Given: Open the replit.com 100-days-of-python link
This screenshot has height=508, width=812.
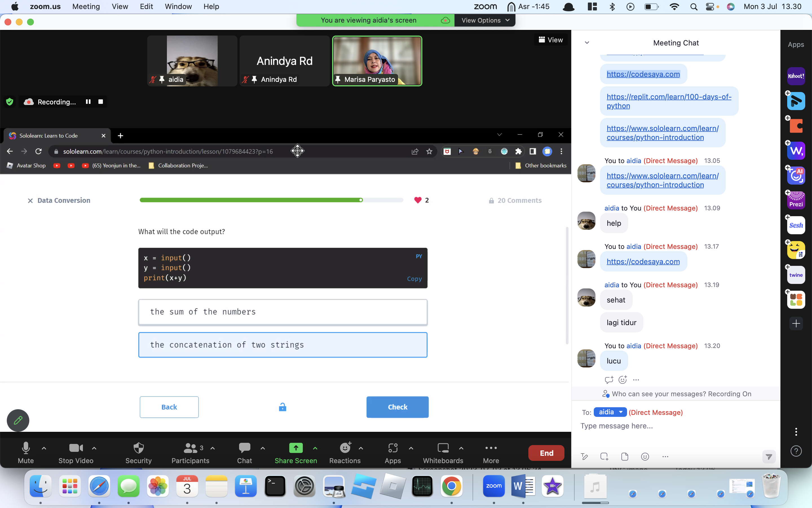Looking at the screenshot, I should 669,101.
